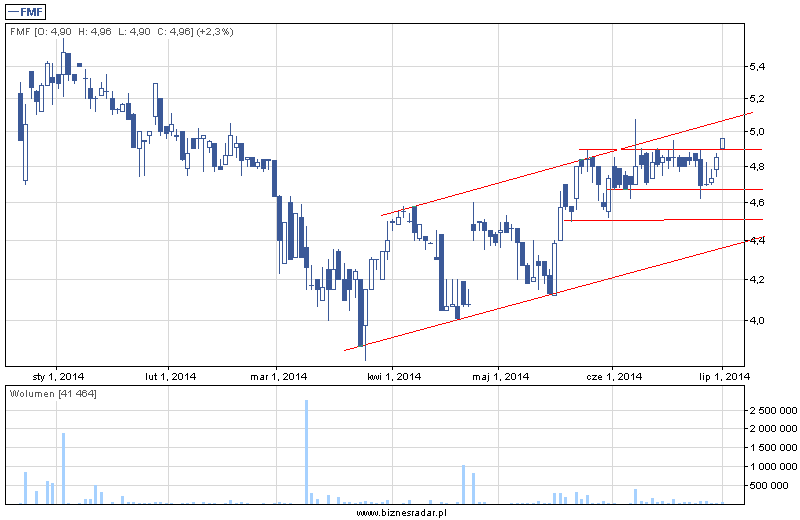Click the FMF OHLC quote header text
The width and height of the screenshot is (800, 520).
tap(121, 32)
